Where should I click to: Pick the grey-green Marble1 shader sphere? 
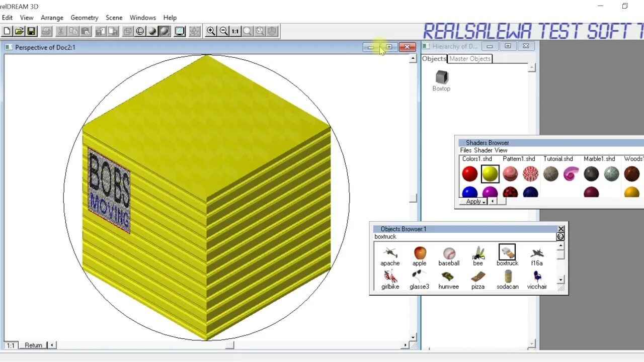click(x=611, y=174)
